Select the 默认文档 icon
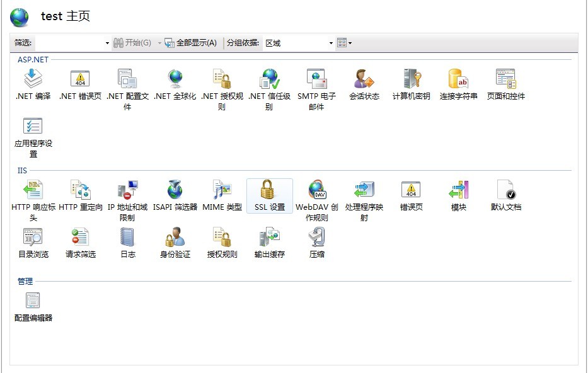Image resolution: width=588 pixels, height=373 pixels. coord(505,190)
